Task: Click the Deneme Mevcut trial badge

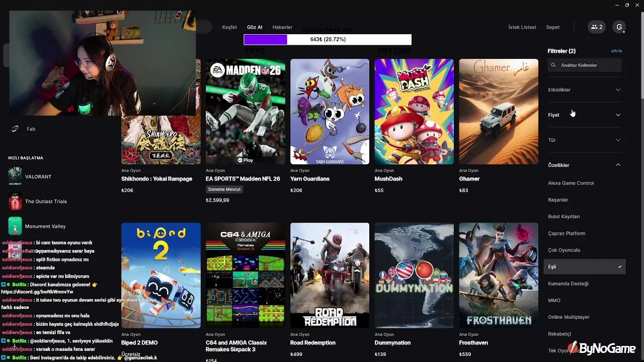Action: (224, 190)
